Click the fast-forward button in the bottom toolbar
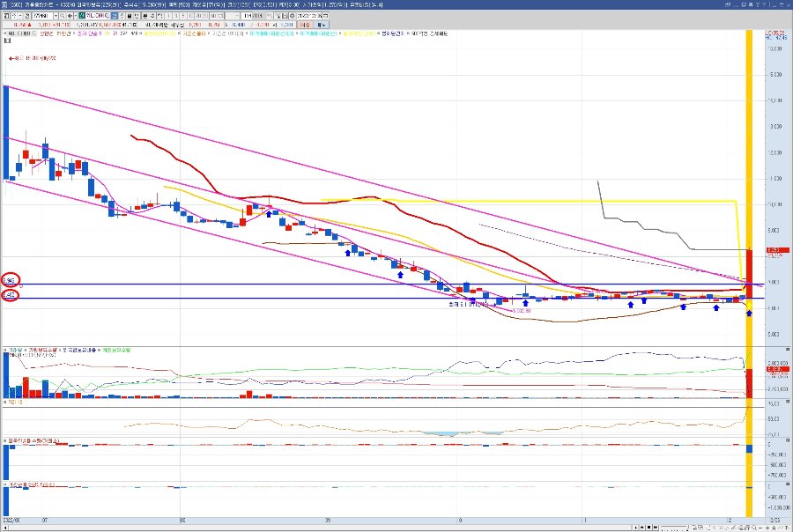Screen dimensions: 793x532 coord(656,528)
